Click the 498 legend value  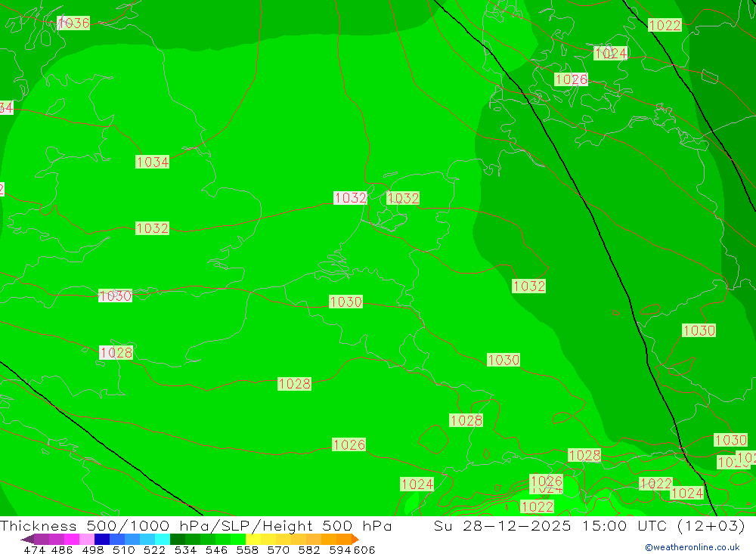(93, 549)
